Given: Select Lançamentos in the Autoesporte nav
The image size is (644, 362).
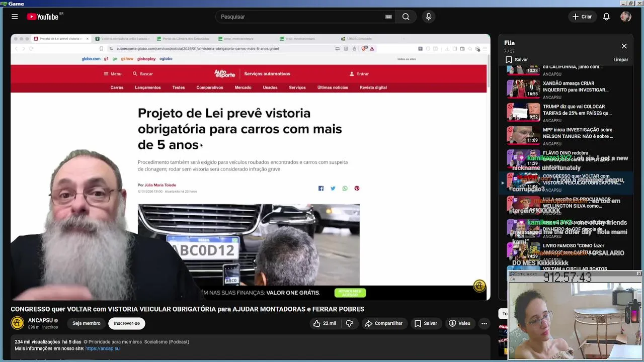Looking at the screenshot, I should pyautogui.click(x=148, y=87).
